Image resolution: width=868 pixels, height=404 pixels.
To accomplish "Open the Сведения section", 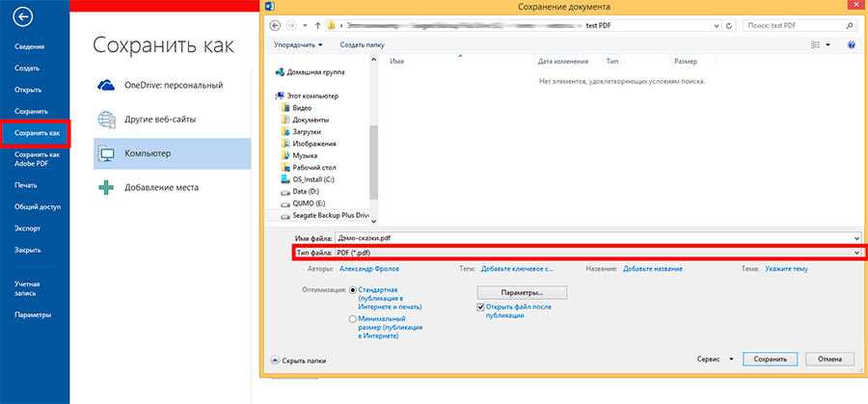I will [29, 47].
